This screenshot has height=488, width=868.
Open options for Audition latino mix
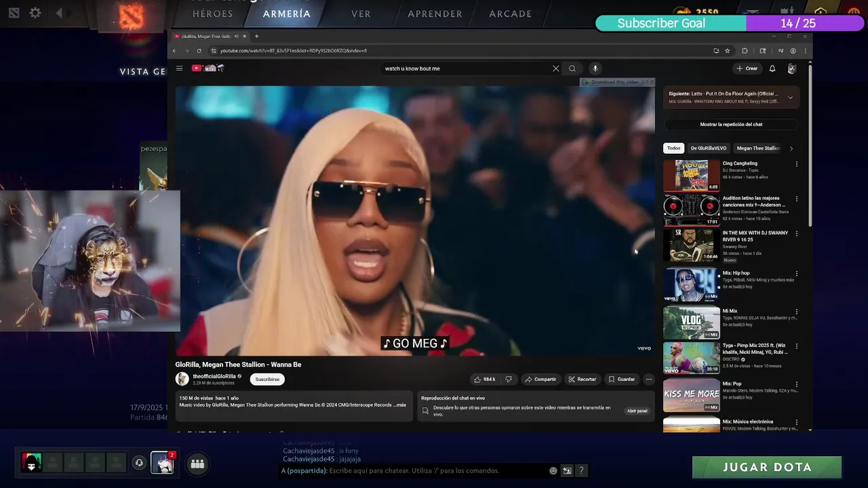[797, 199]
